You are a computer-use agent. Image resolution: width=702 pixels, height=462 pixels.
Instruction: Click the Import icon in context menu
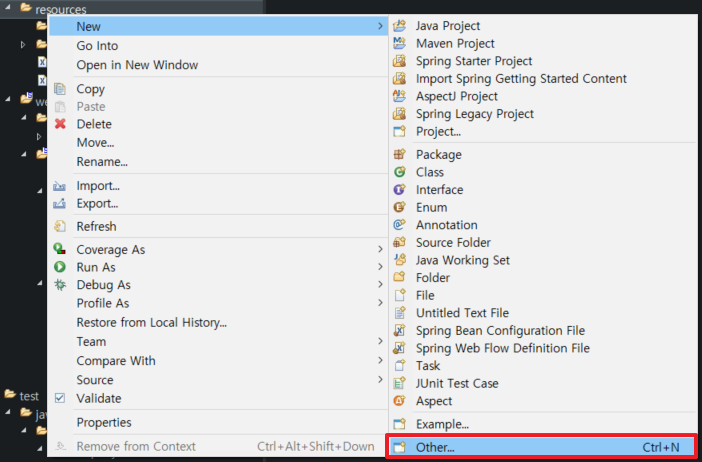[x=60, y=186]
